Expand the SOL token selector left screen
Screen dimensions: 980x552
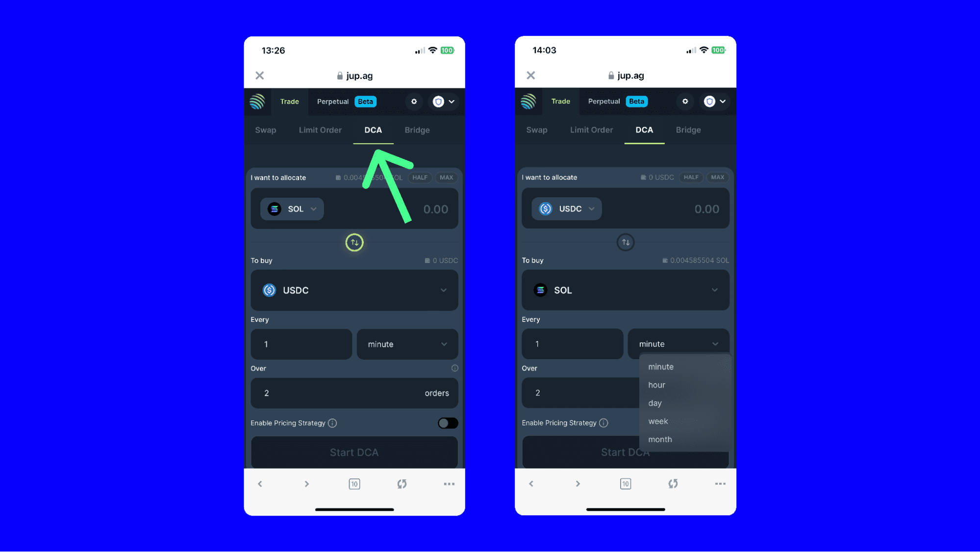pos(293,208)
